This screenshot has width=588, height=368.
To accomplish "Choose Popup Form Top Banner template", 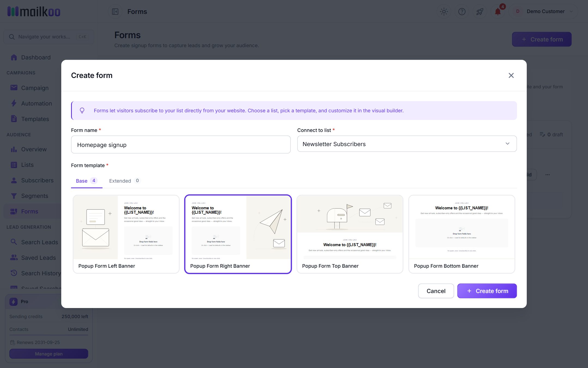I will (x=350, y=234).
